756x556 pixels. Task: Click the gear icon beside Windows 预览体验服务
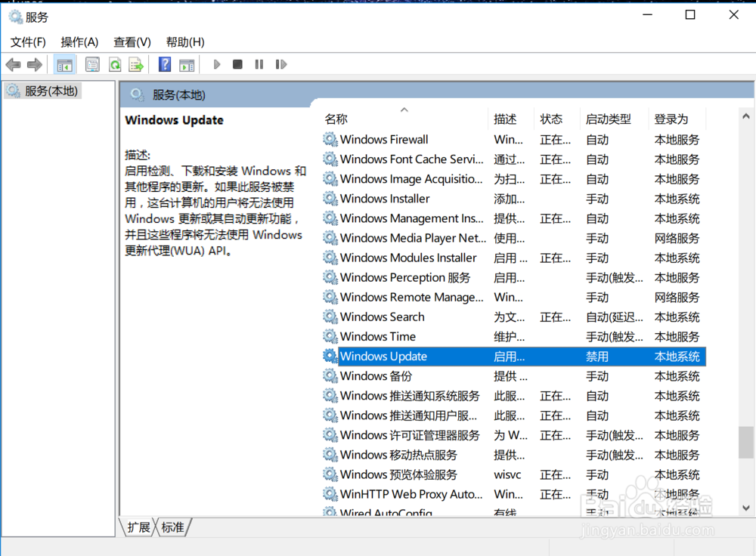click(x=330, y=474)
